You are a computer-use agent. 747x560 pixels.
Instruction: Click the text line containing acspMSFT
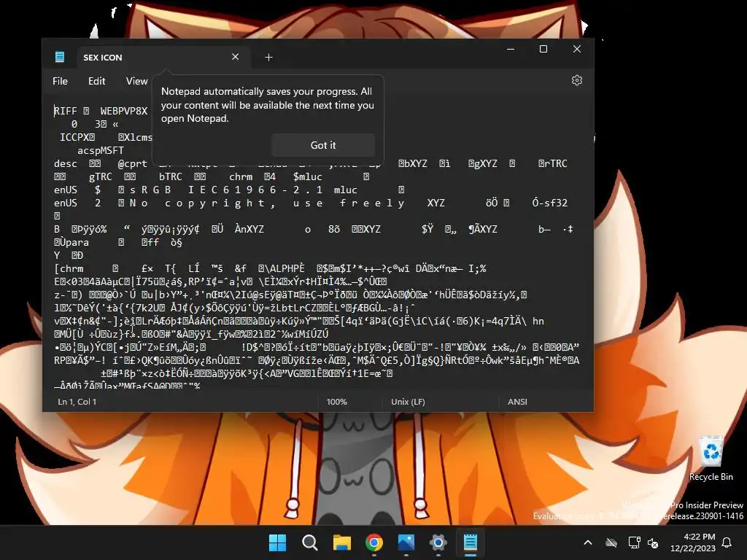[x=101, y=150]
